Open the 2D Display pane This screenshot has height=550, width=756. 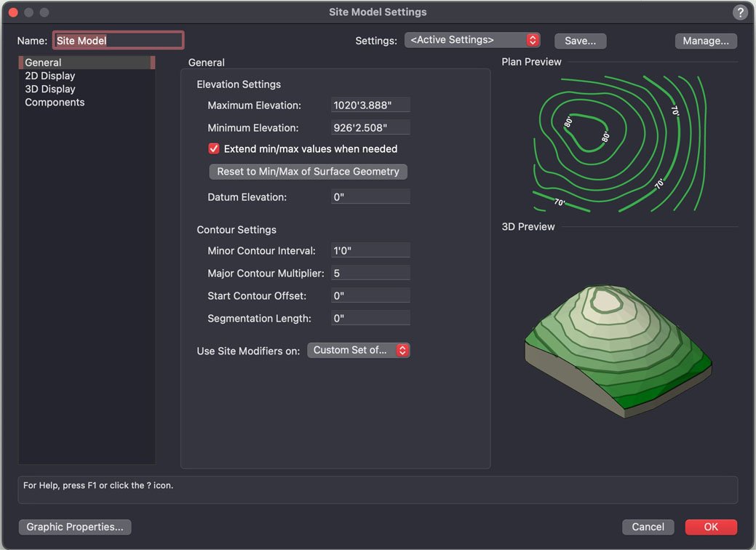pos(49,76)
